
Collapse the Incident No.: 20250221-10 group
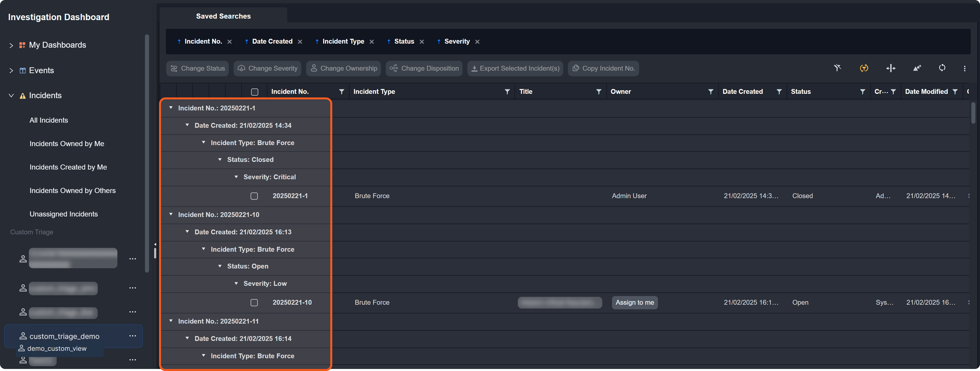click(171, 214)
